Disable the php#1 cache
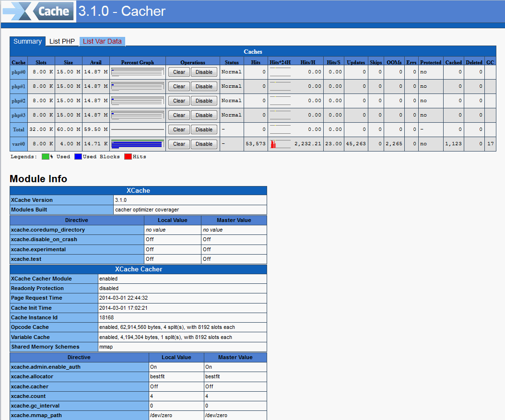The width and height of the screenshot is (505, 420). (x=204, y=86)
